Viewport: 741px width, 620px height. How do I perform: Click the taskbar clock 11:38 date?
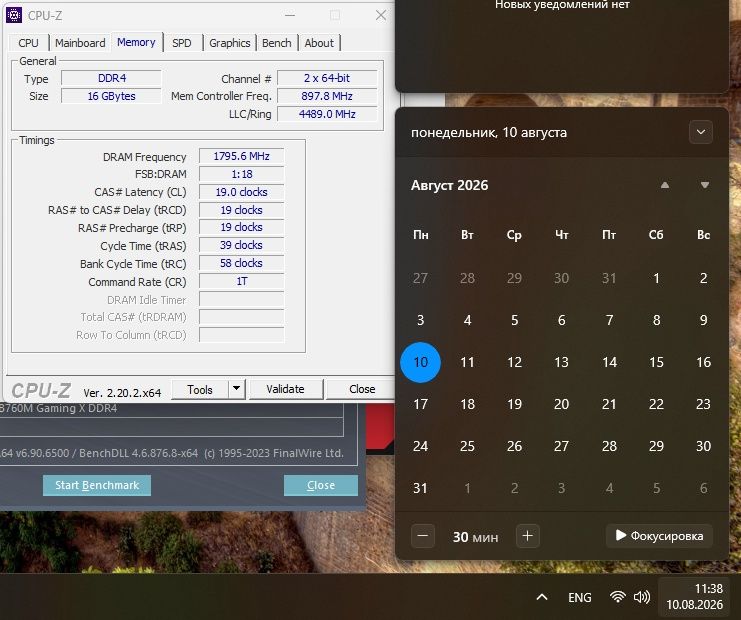pos(694,597)
